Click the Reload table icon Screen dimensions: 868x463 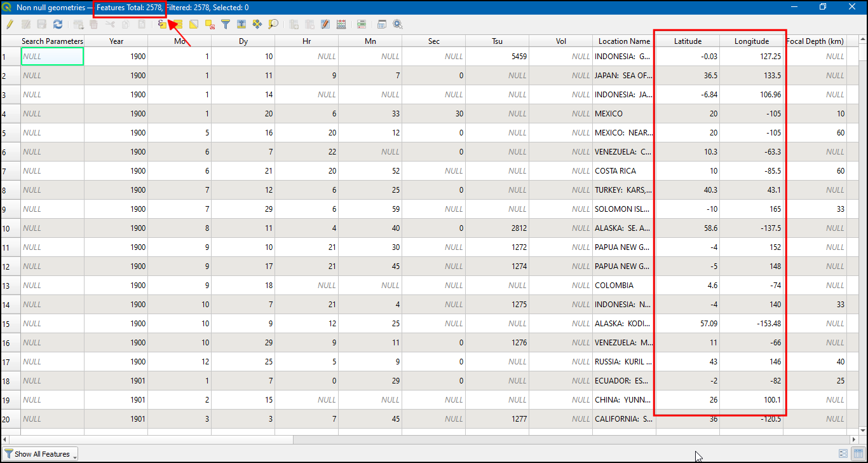58,25
